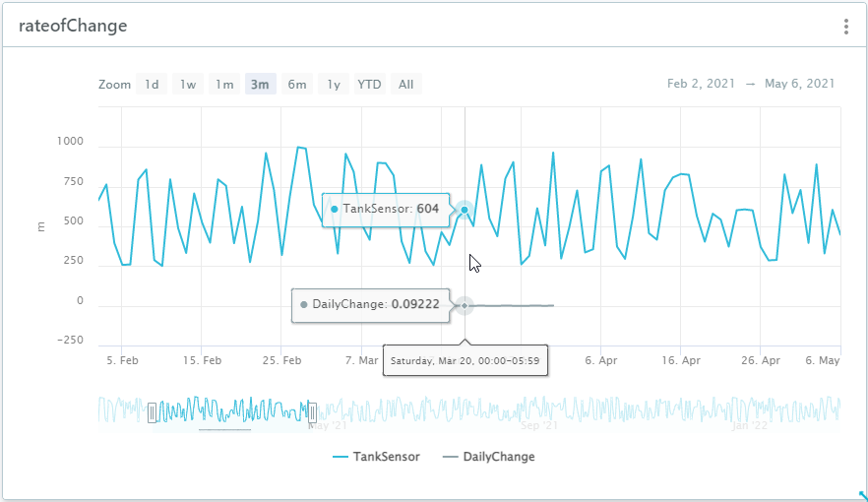Show All data range

[405, 84]
